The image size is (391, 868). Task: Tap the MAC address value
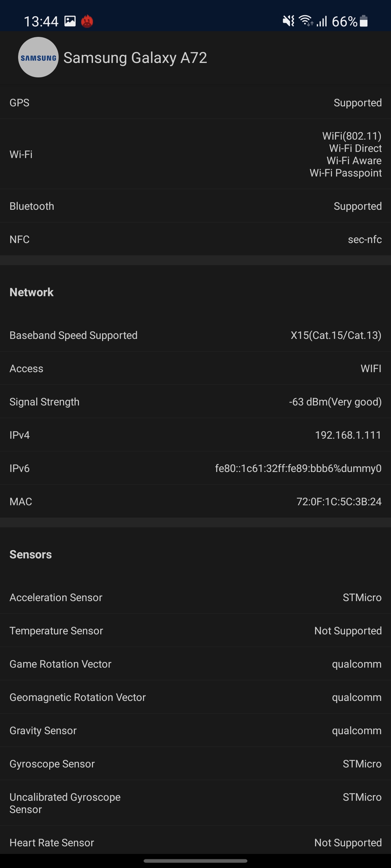click(339, 502)
